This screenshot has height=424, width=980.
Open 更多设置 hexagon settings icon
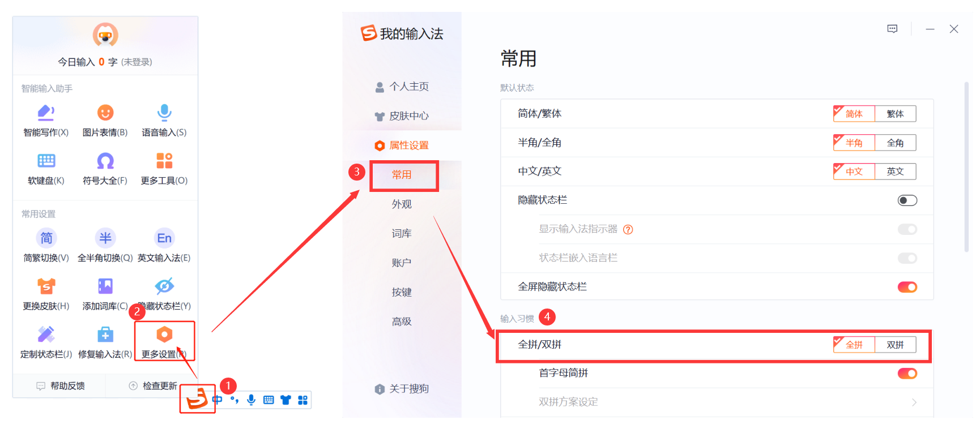coord(164,335)
